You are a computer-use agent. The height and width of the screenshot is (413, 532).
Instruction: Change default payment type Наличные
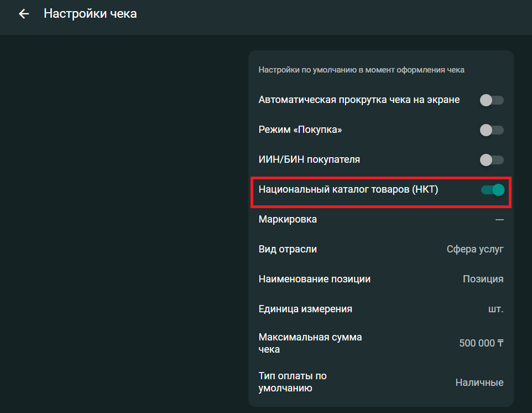point(479,382)
